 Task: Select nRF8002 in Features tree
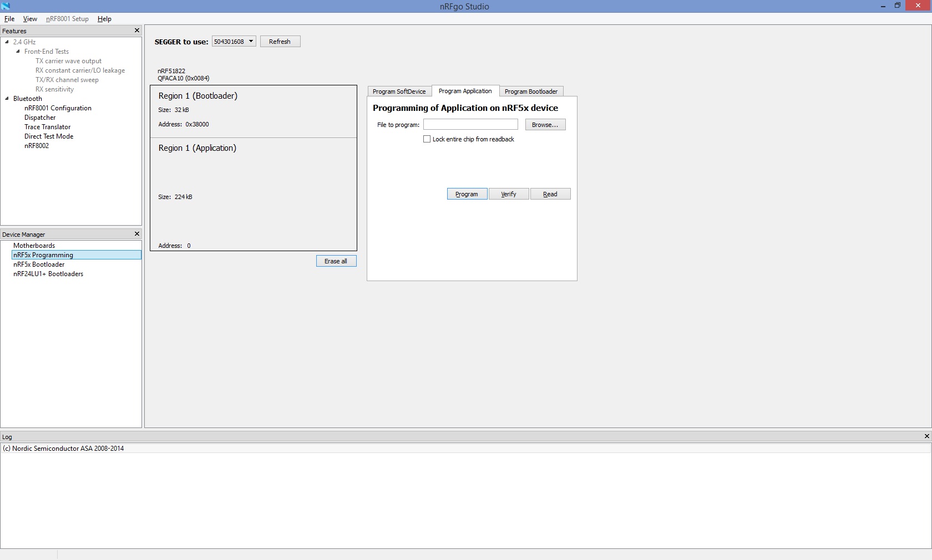(37, 146)
